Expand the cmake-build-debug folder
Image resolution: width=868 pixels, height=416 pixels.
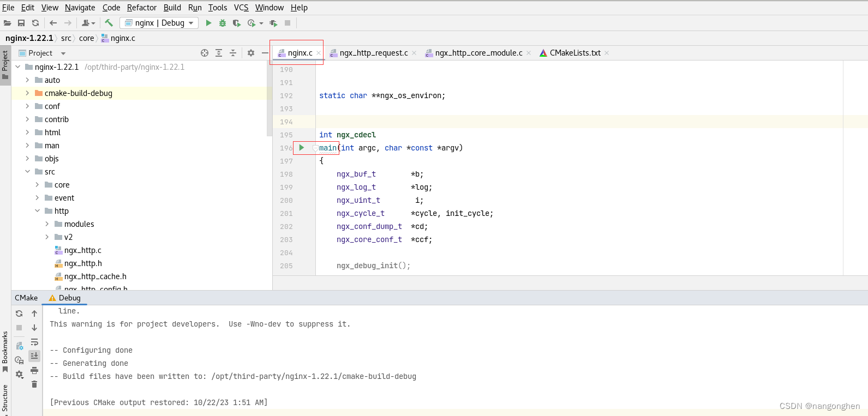(x=27, y=93)
